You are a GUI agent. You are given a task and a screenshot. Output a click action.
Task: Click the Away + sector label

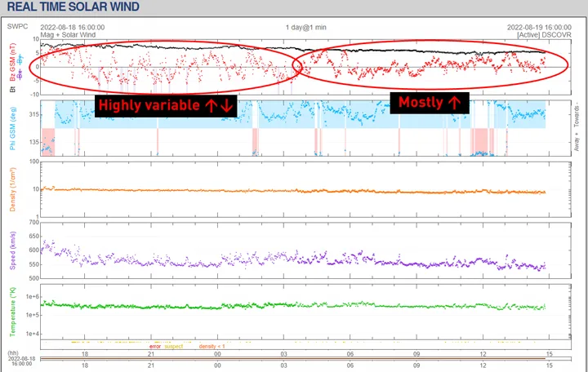pos(577,142)
